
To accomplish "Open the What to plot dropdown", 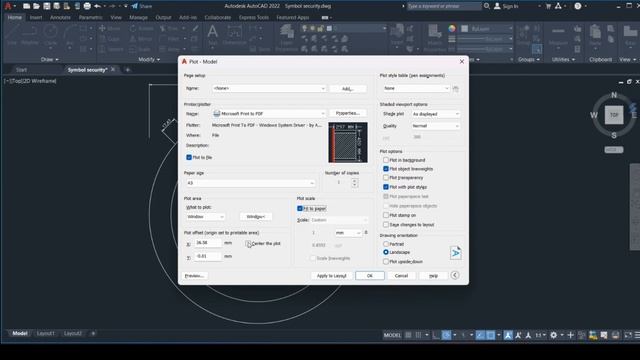I will pyautogui.click(x=205, y=217).
